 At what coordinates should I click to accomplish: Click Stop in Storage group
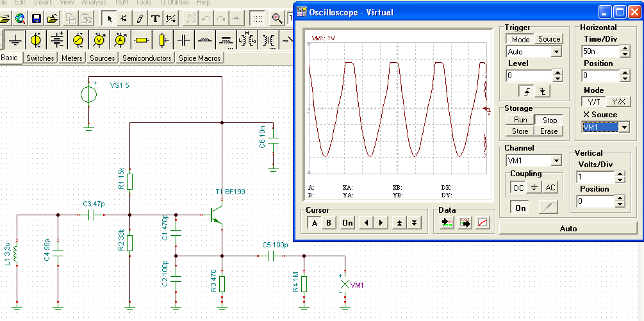coord(549,120)
